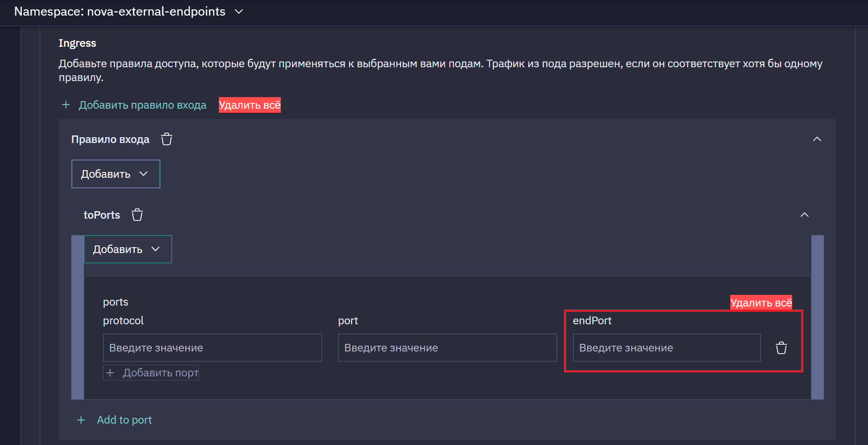Collapse the Правило входа section
Viewport: 868px width, 445px height.
[x=817, y=139]
